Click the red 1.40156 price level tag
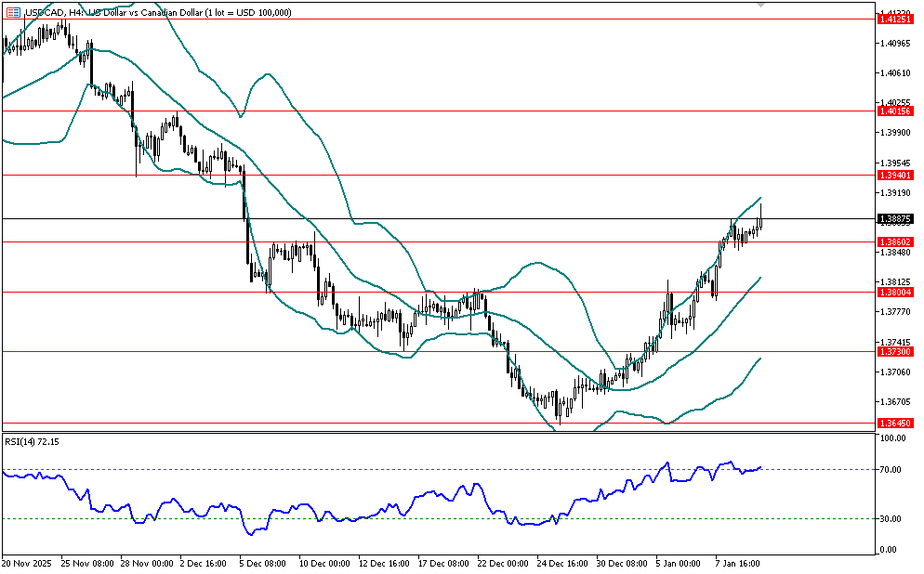Image resolution: width=924 pixels, height=574 pixels. coord(897,111)
